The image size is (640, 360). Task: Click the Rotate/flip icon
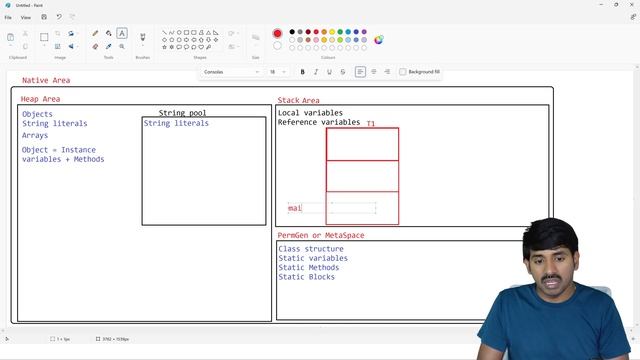click(71, 33)
